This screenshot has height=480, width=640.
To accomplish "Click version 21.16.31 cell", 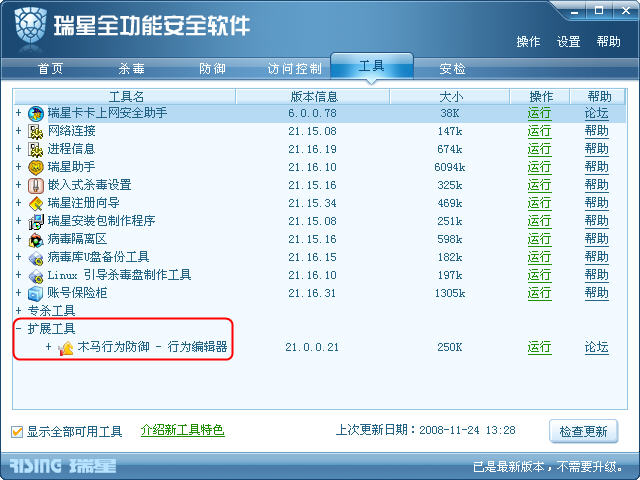I will [x=312, y=293].
